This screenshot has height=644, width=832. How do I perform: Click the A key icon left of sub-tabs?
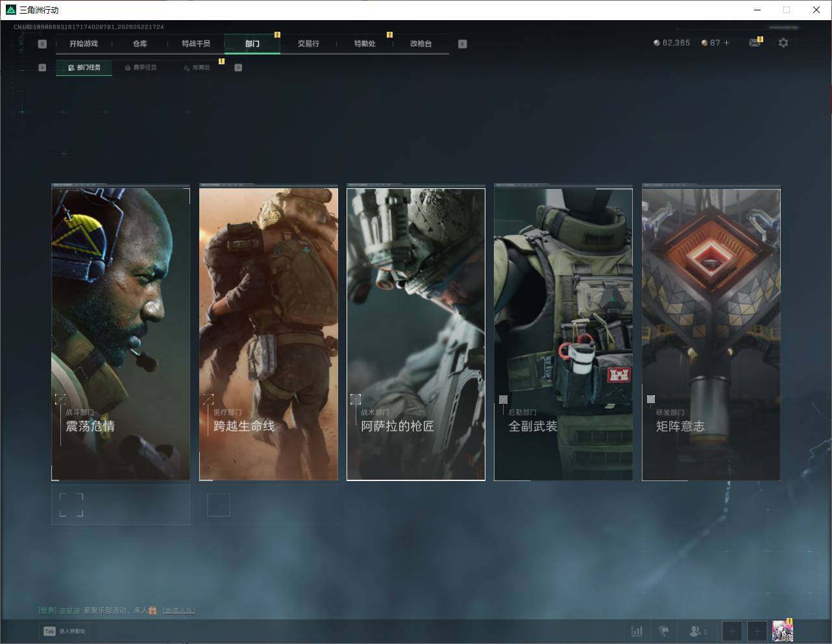tap(42, 68)
